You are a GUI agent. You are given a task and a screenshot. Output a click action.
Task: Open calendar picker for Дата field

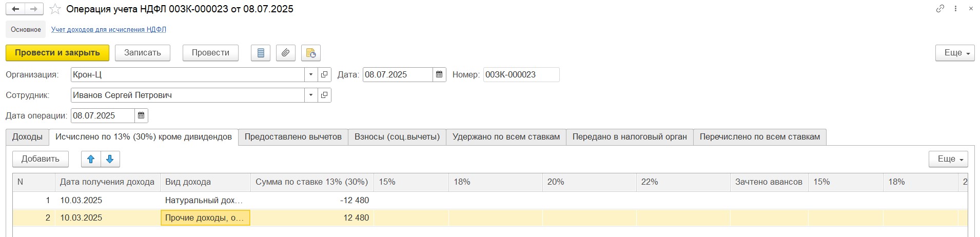pyautogui.click(x=439, y=75)
